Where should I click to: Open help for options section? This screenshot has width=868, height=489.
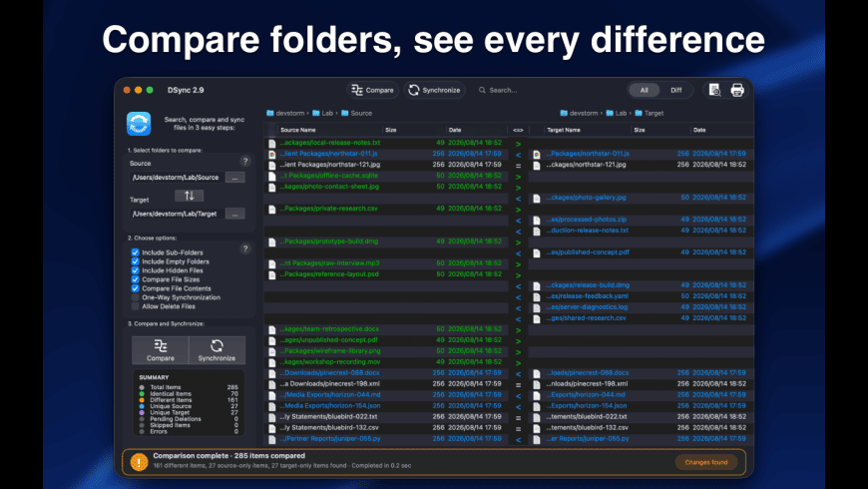pos(245,248)
